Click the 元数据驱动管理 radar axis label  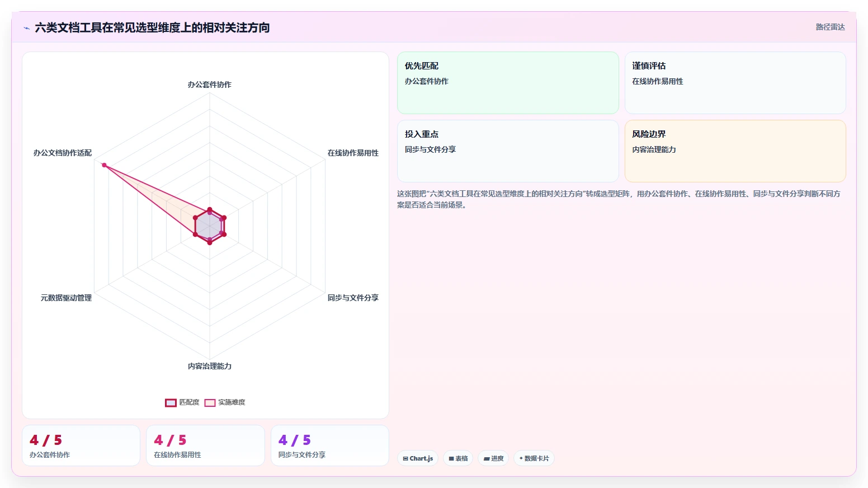pyautogui.click(x=66, y=298)
